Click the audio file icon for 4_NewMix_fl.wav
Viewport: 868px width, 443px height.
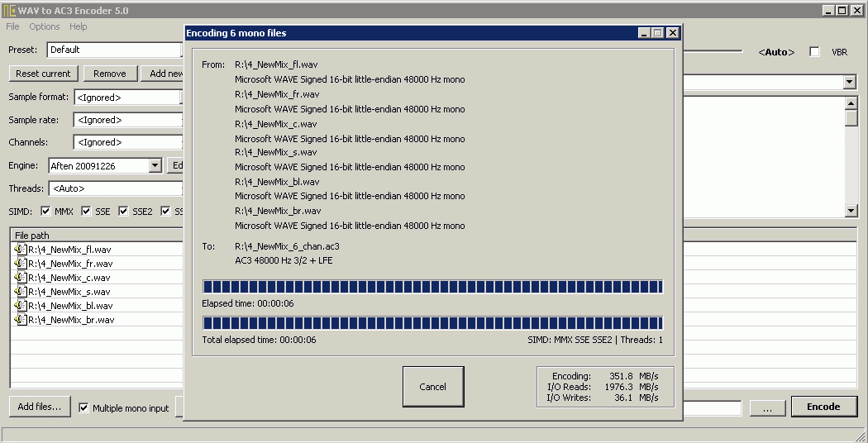click(x=21, y=250)
